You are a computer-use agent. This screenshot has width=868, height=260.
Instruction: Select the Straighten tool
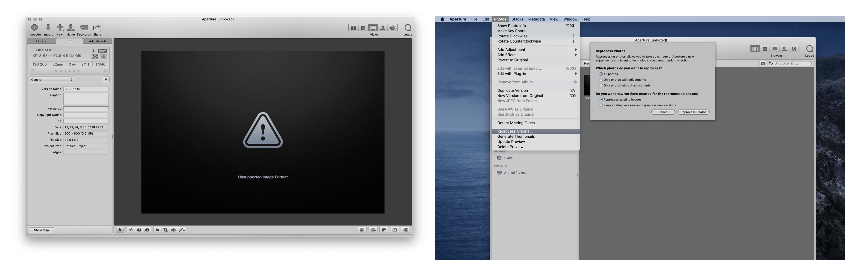coord(157,230)
